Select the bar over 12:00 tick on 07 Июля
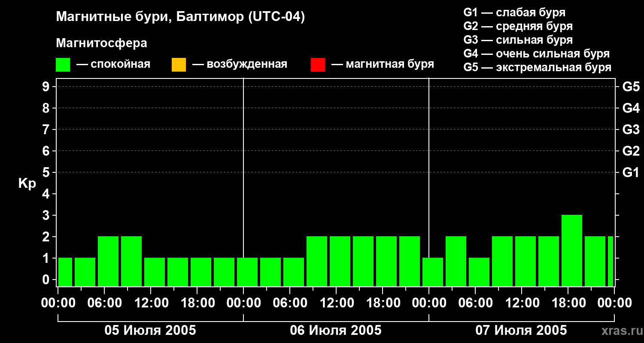644x343 pixels. [526, 261]
